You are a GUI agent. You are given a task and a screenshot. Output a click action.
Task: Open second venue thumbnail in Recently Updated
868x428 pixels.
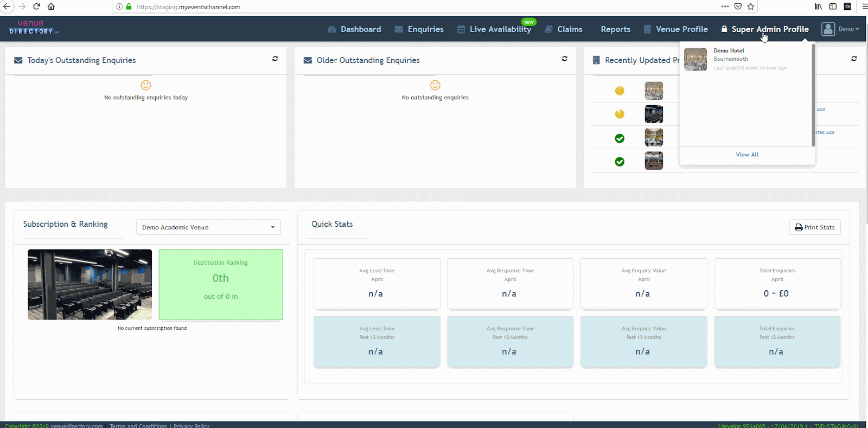point(654,114)
